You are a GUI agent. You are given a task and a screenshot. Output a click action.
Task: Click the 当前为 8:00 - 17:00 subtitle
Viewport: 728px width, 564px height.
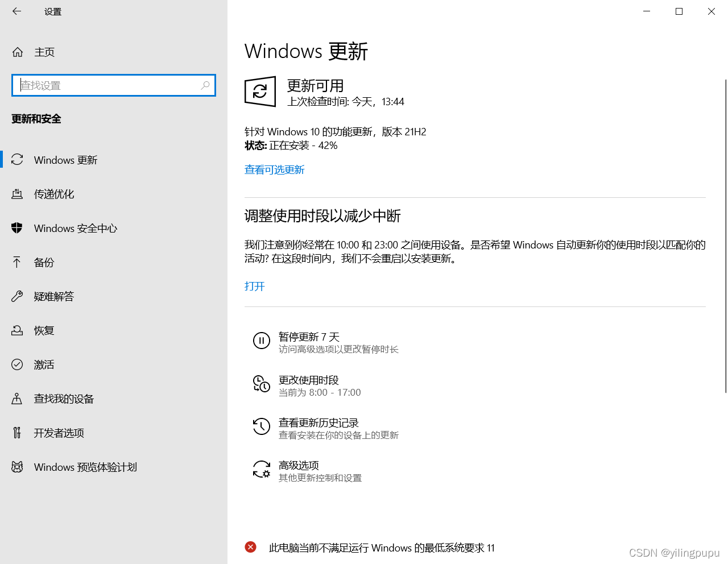320,392
